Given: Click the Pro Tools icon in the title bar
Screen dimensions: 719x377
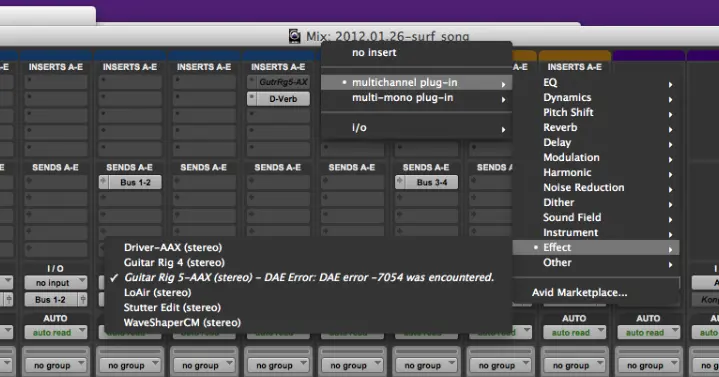Looking at the screenshot, I should coord(294,36).
